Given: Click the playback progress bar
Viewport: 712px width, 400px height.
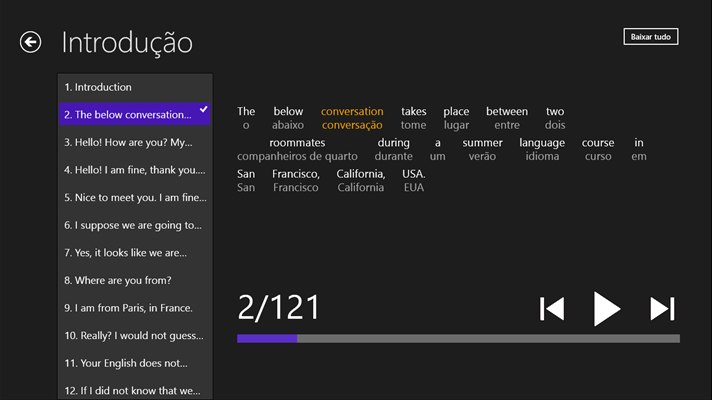Looking at the screenshot, I should 458,338.
